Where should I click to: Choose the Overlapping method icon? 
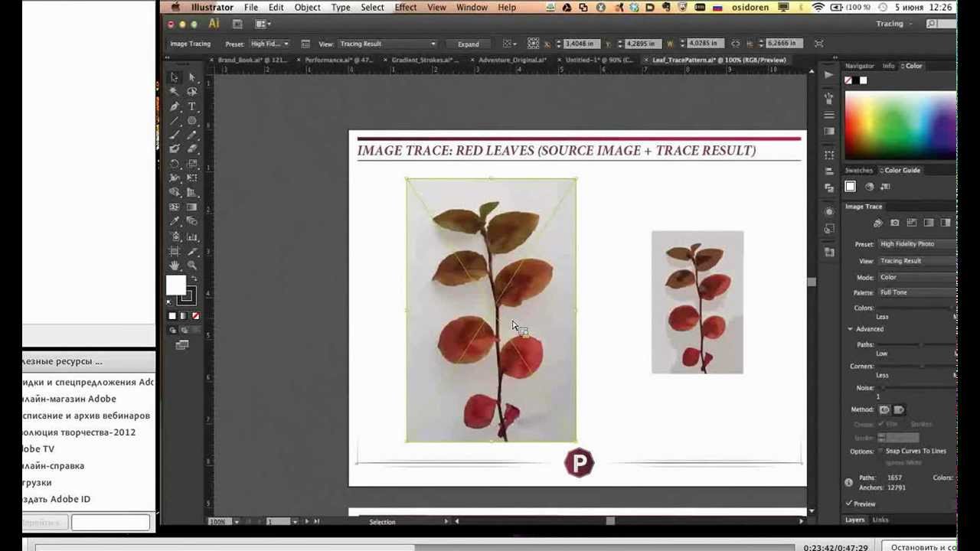pyautogui.click(x=899, y=409)
